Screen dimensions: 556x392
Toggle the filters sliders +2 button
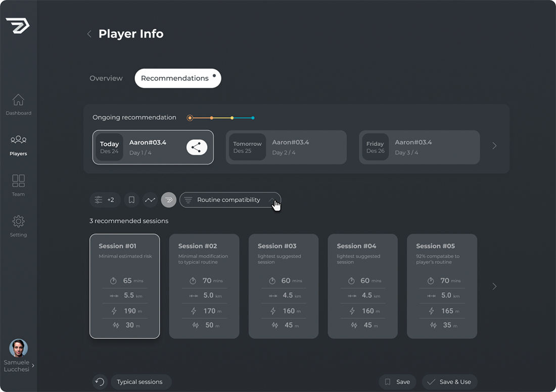(105, 200)
